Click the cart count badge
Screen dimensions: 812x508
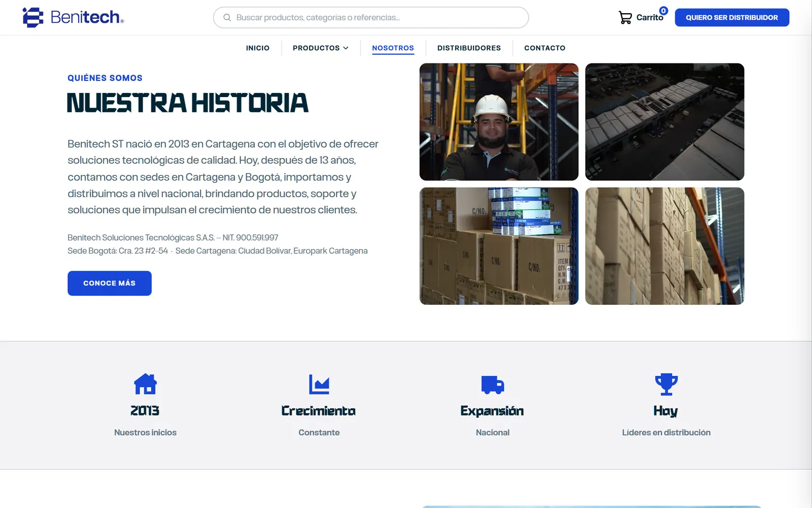coord(663,11)
